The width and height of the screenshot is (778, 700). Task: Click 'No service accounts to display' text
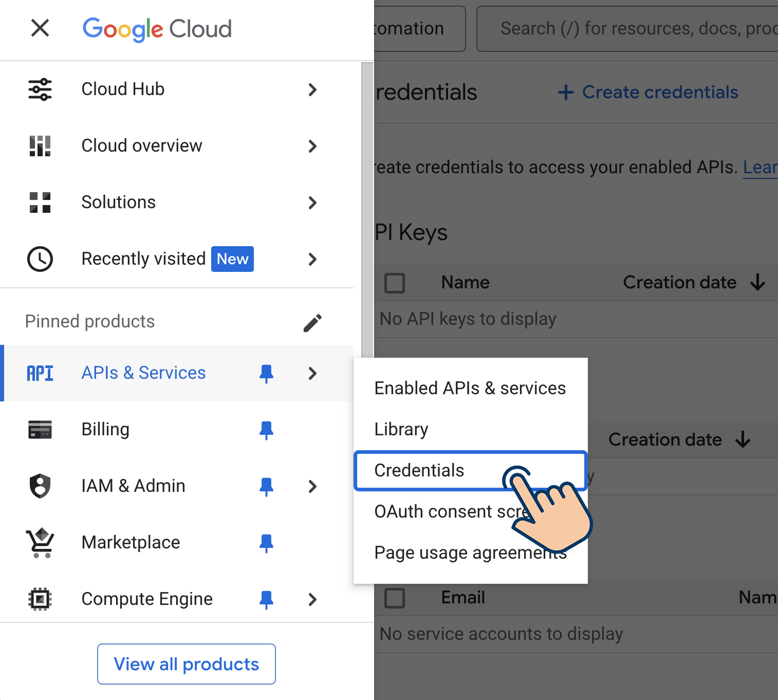tap(501, 634)
